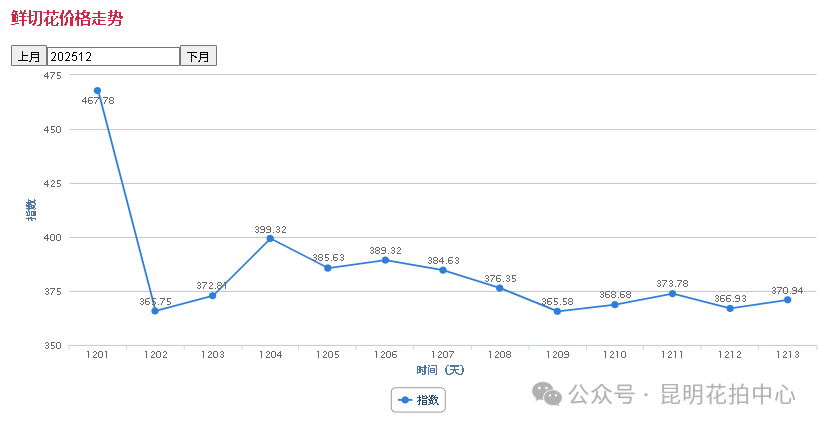Select the 1201 data point at 467.78

point(97,91)
